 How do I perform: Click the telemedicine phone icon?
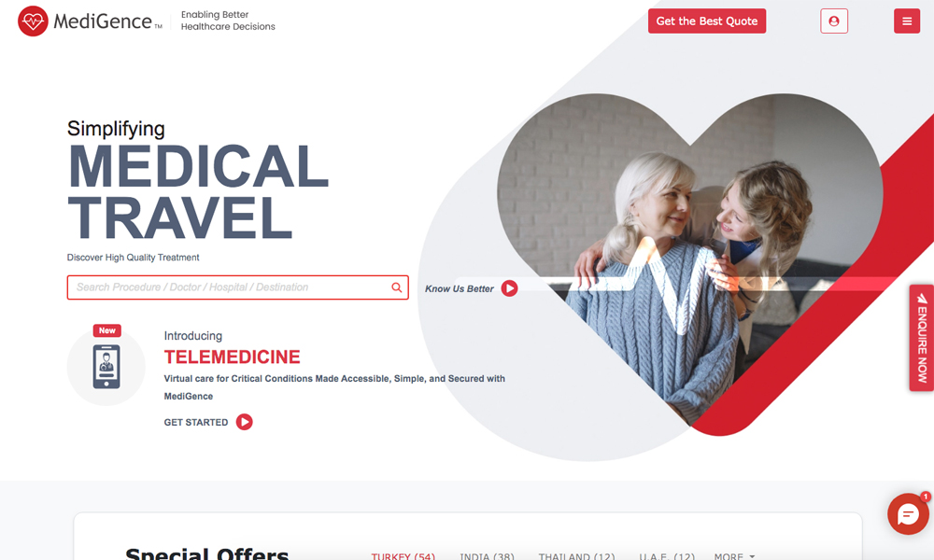106,367
